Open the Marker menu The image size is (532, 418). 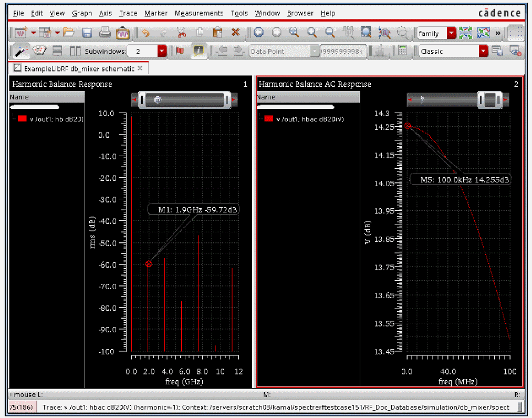155,13
